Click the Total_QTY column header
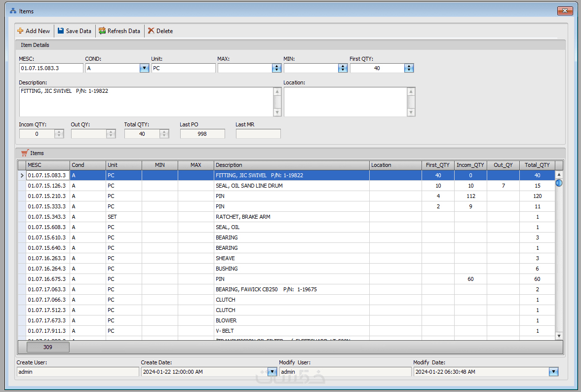This screenshot has width=581, height=392. [x=537, y=165]
